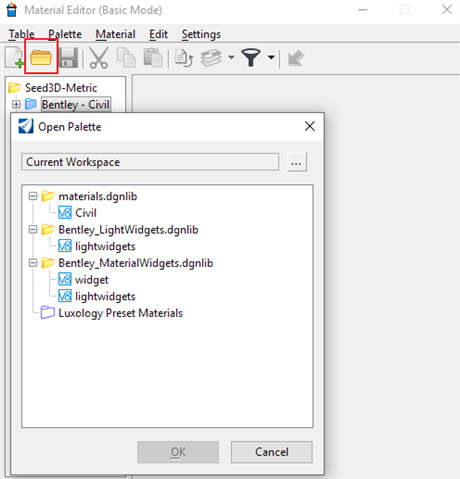Open the Settings menu
The image size is (460, 479).
click(201, 34)
